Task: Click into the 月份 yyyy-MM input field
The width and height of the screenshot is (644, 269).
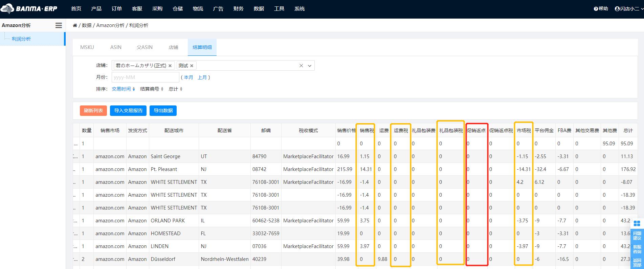Action: 145,77
